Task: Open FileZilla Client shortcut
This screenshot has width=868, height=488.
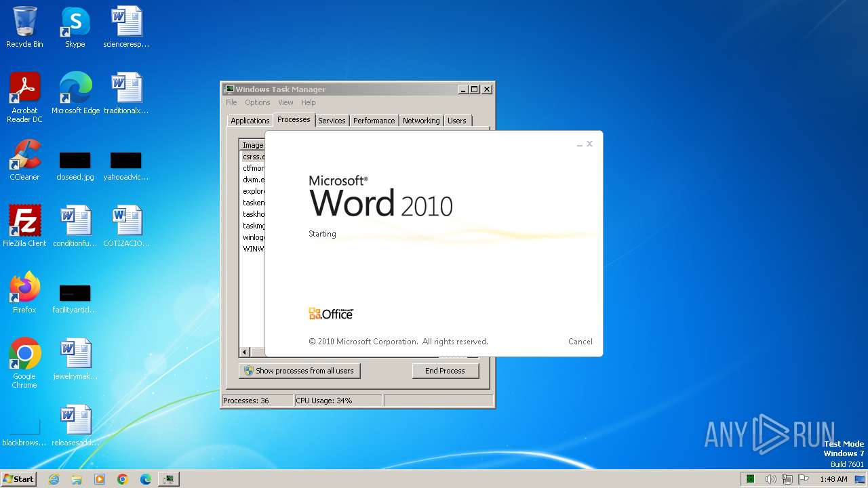Action: click(x=24, y=226)
